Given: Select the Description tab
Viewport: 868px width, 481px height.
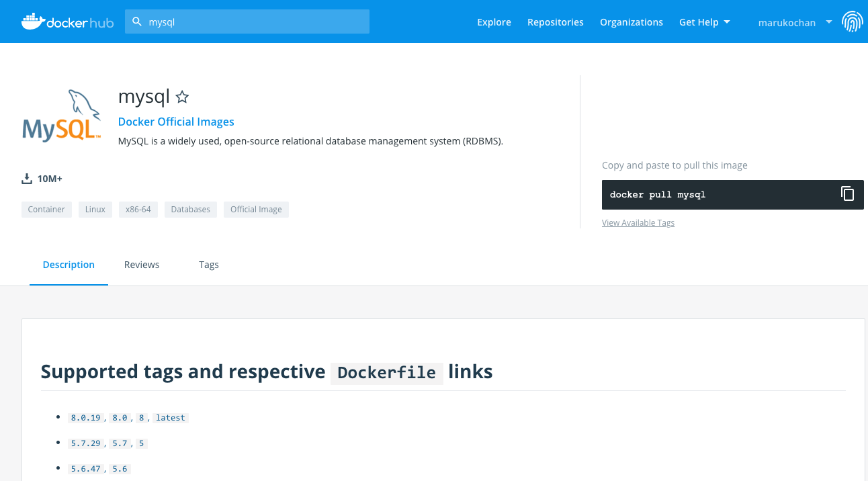Looking at the screenshot, I should pyautogui.click(x=69, y=265).
